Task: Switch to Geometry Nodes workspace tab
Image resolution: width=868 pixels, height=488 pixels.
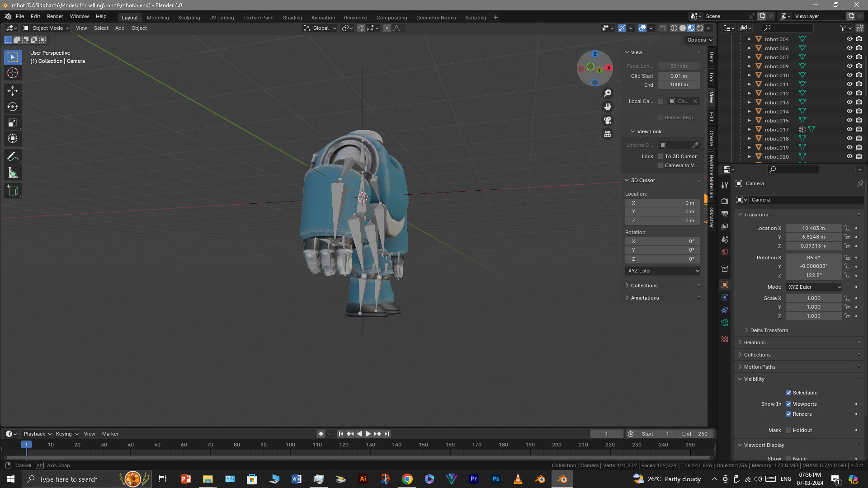Action: tap(436, 18)
